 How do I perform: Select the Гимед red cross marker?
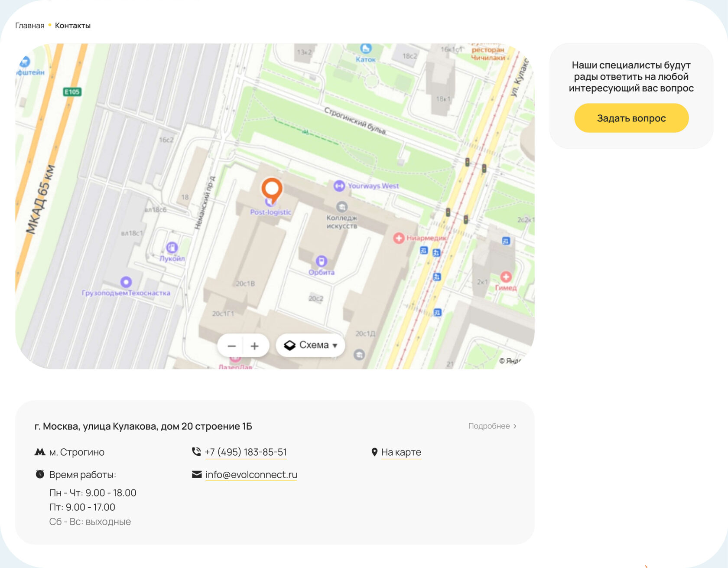click(x=506, y=277)
